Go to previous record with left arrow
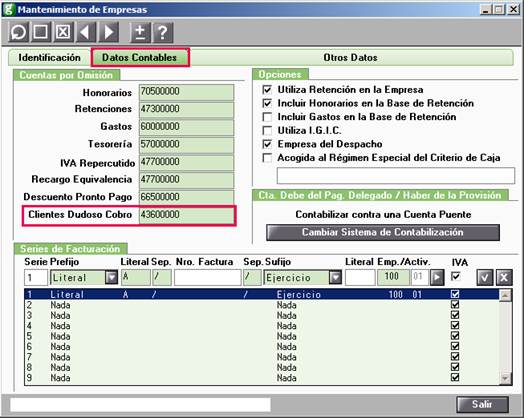The width and height of the screenshot is (524, 418). pyautogui.click(x=86, y=32)
